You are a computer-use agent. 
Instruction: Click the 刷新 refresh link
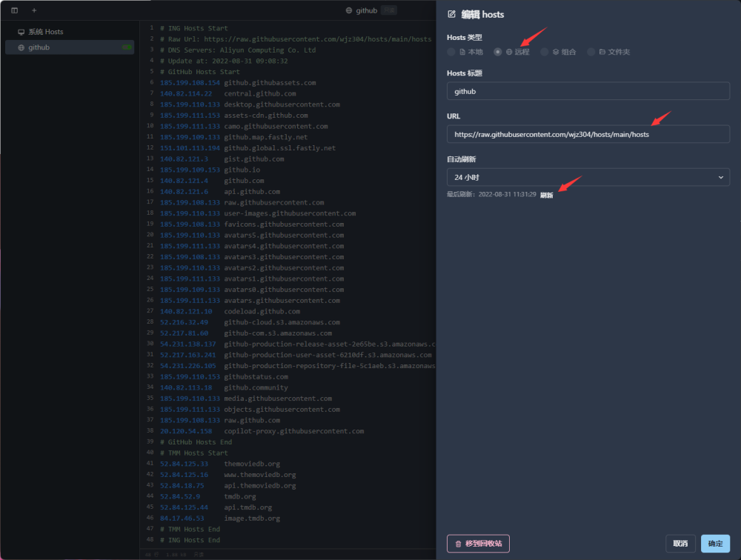point(546,195)
